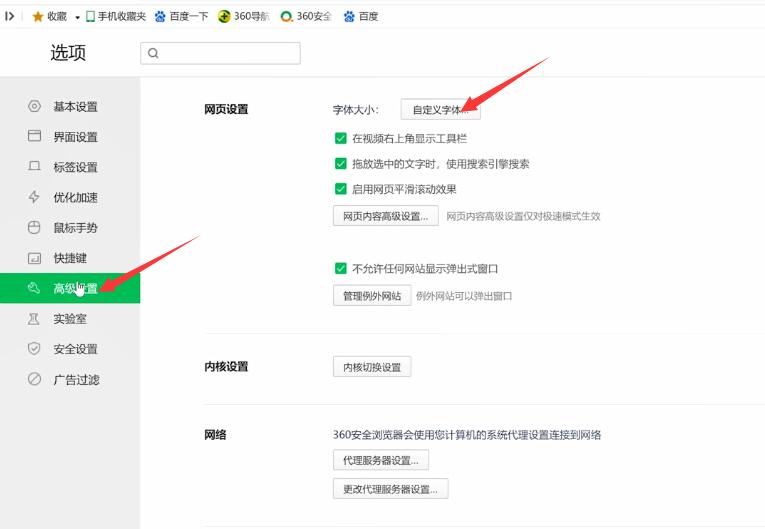Open 网页内容高级设置 button
Screen dimensions: 765x529
pyautogui.click(x=385, y=216)
